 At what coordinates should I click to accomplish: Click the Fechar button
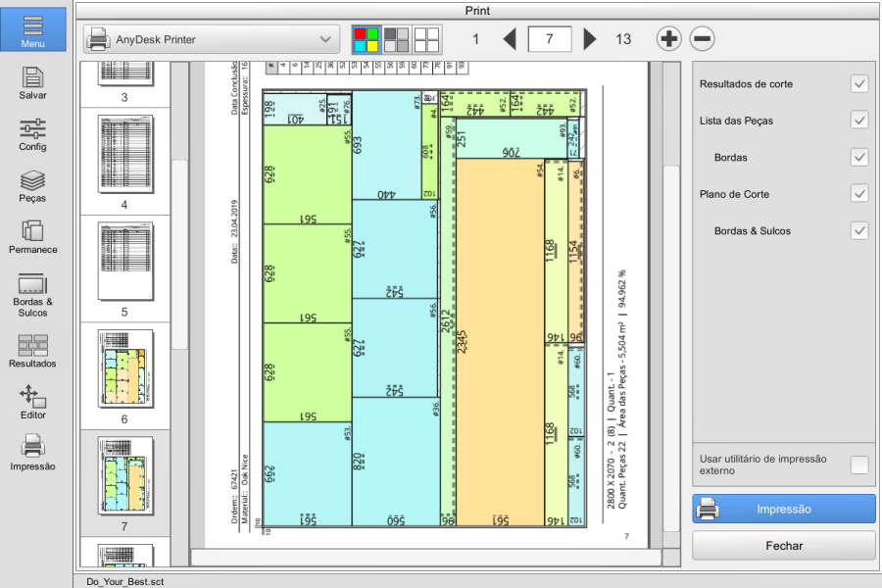point(784,546)
